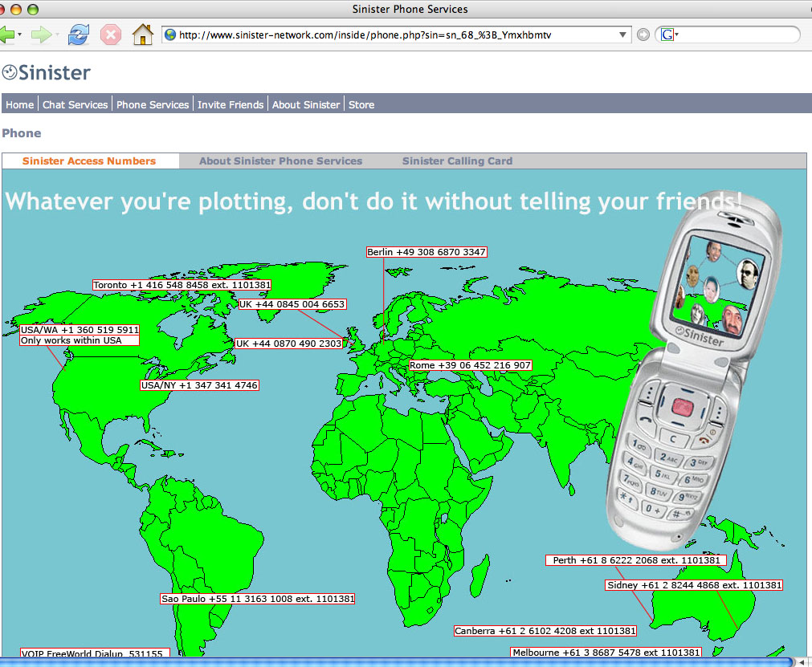Image resolution: width=812 pixels, height=667 pixels.
Task: Click the Sao Paulo +55 11 3163 1008 label
Action: (x=258, y=599)
